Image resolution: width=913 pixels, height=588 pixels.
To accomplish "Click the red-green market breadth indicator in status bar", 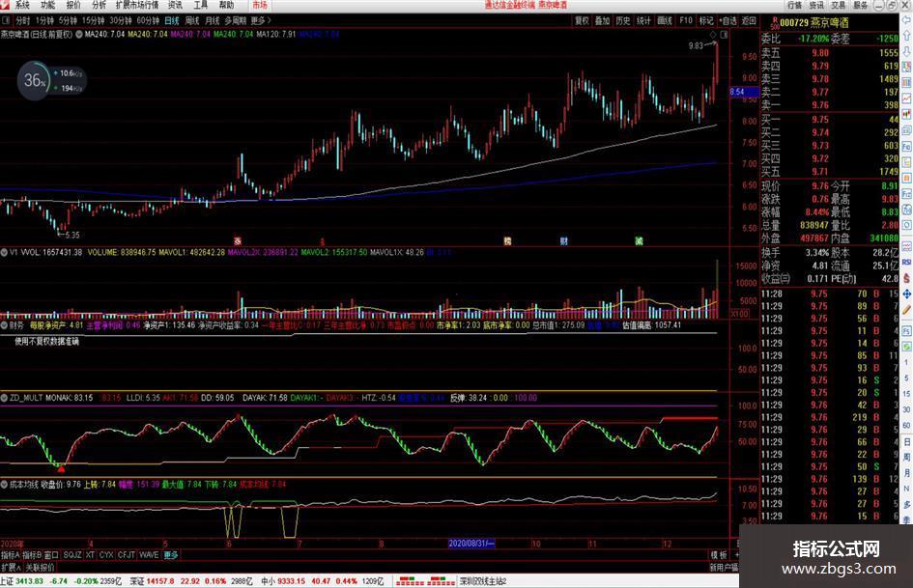I will tap(426, 581).
